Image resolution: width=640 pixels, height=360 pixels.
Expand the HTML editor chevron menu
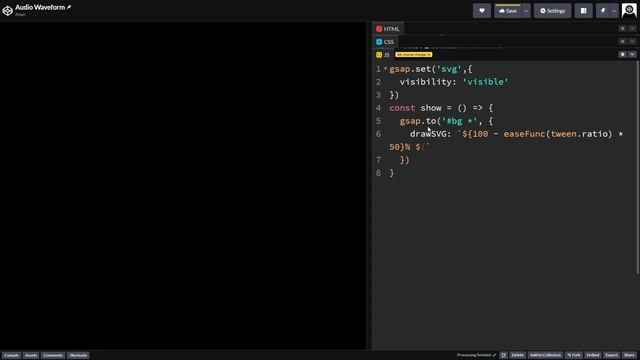632,29
